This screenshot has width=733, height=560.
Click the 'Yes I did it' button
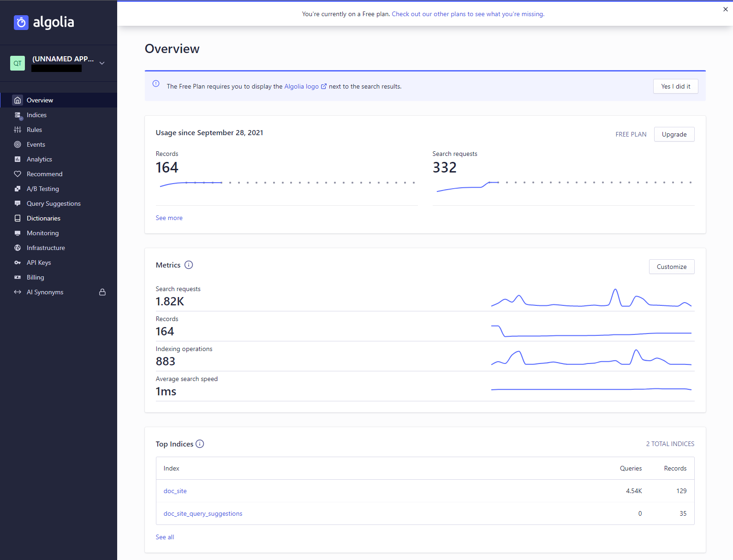(675, 86)
